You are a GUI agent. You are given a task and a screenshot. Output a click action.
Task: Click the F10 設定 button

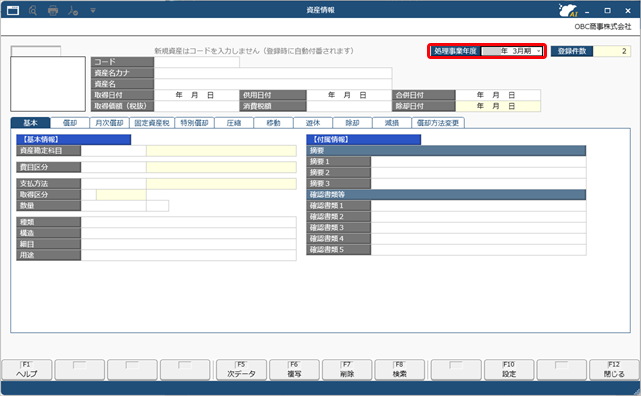(x=509, y=370)
